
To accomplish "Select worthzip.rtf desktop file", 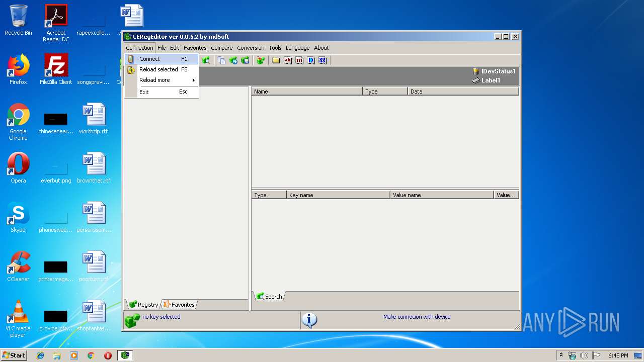I will pos(94,119).
